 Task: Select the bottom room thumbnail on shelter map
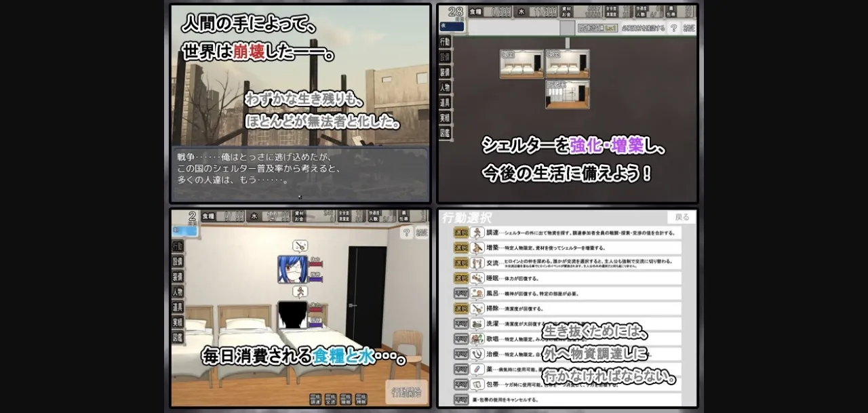[x=567, y=94]
